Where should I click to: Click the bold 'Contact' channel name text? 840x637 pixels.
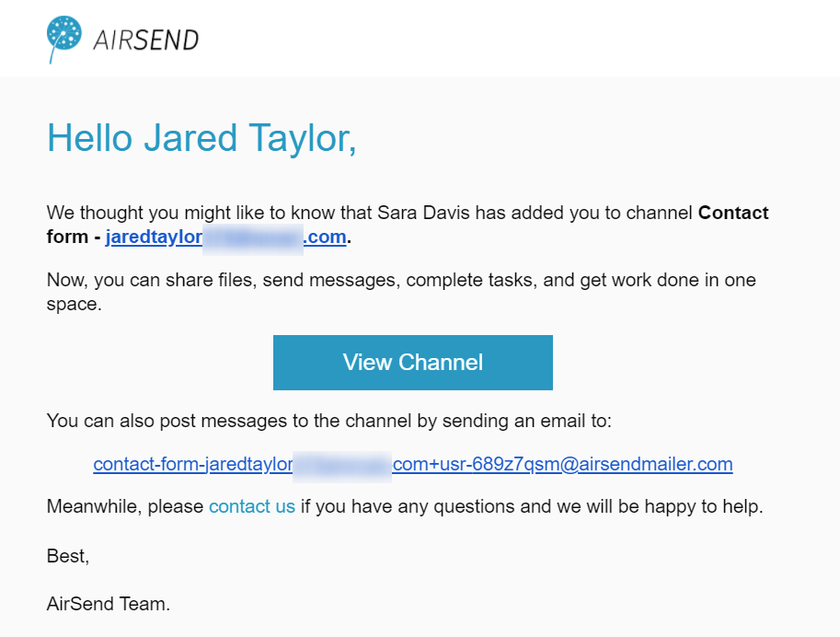click(733, 213)
